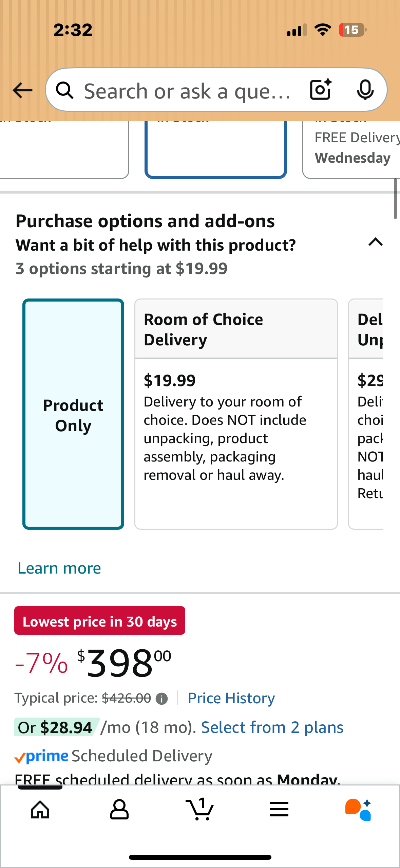Click the page scrollbar on right edge

pyautogui.click(x=395, y=199)
